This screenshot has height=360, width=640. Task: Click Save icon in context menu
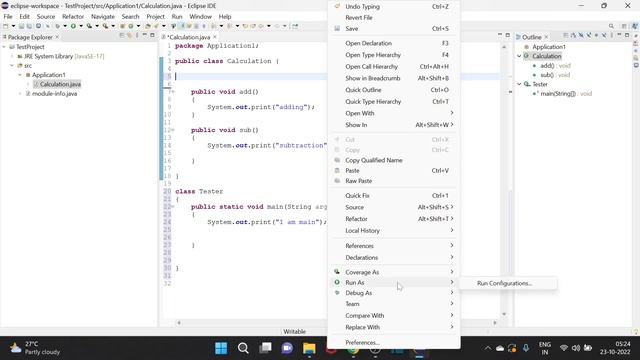pyautogui.click(x=337, y=29)
